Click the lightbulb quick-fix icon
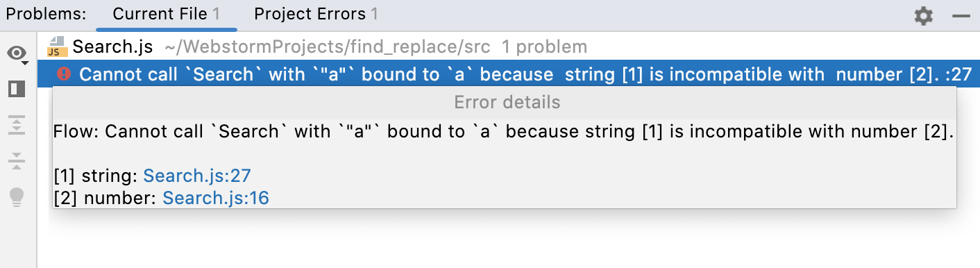The height and width of the screenshot is (268, 980). (x=17, y=197)
